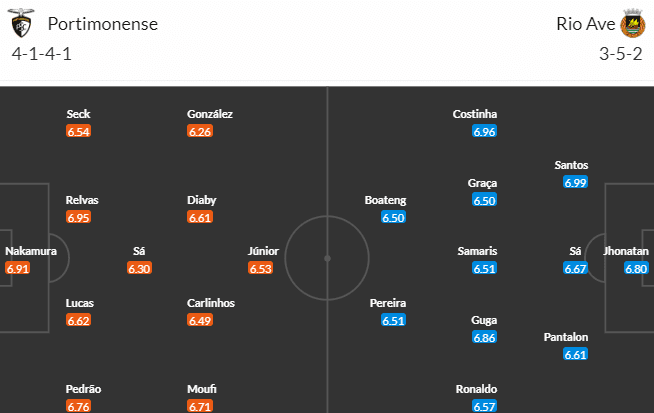
Task: Click Pedrão's 6.76 rating badge
Action: [x=79, y=407]
